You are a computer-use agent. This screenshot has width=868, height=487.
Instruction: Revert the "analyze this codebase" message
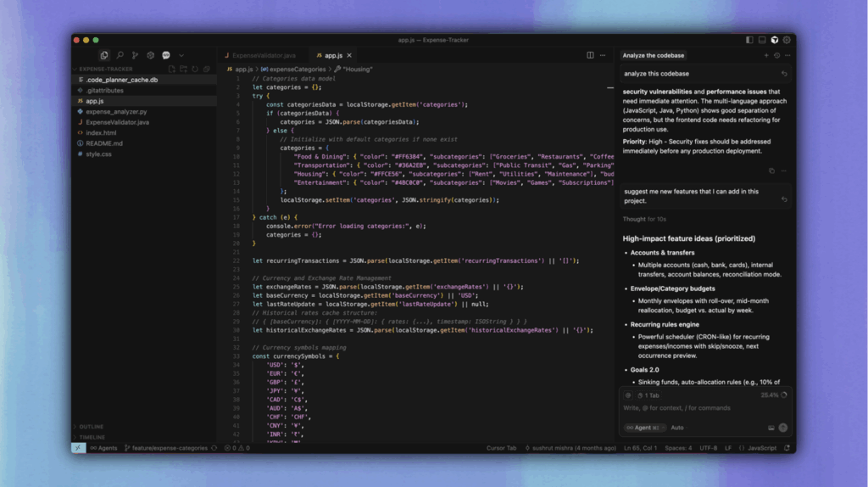pos(784,74)
